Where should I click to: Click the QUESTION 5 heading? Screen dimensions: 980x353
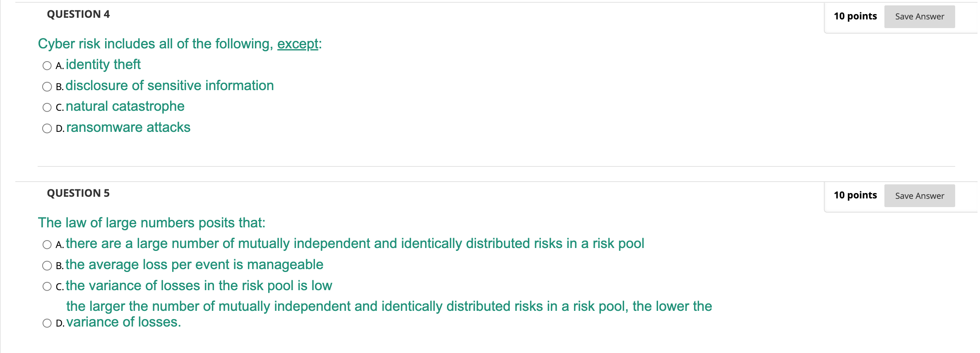78,193
